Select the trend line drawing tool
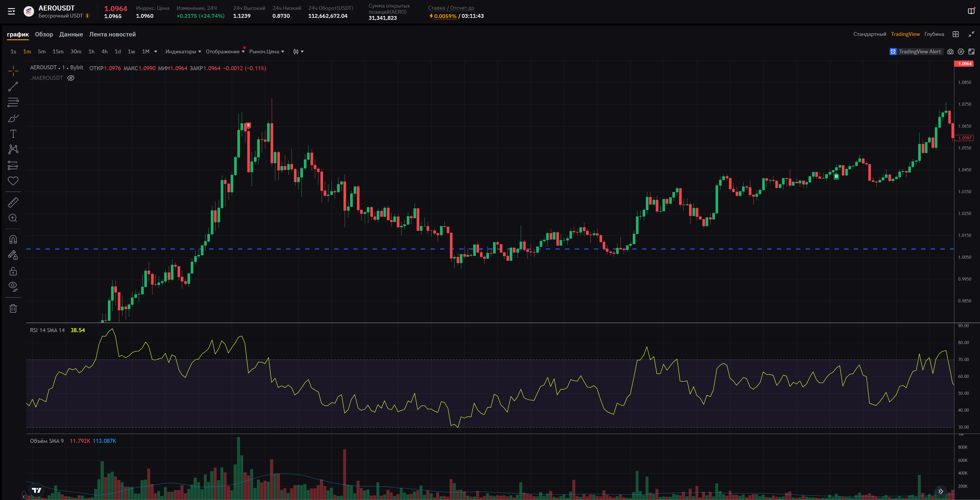The image size is (980, 500). tap(13, 87)
